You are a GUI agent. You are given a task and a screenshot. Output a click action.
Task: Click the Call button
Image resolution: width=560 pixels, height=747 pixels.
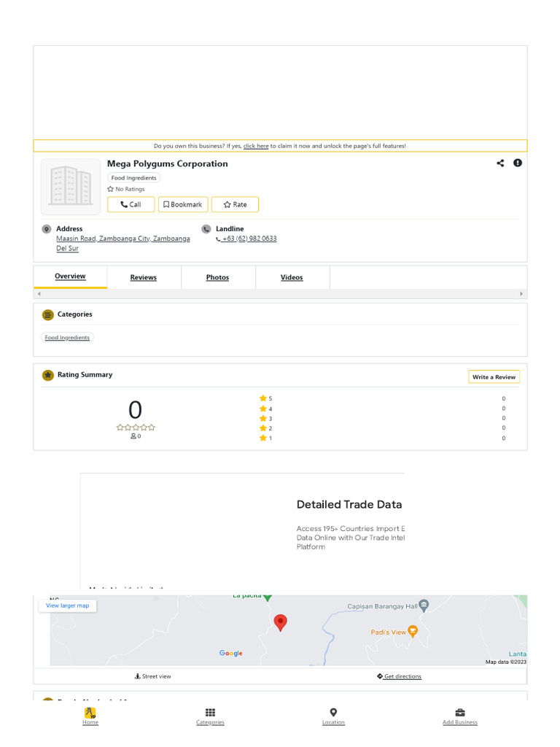pos(131,204)
